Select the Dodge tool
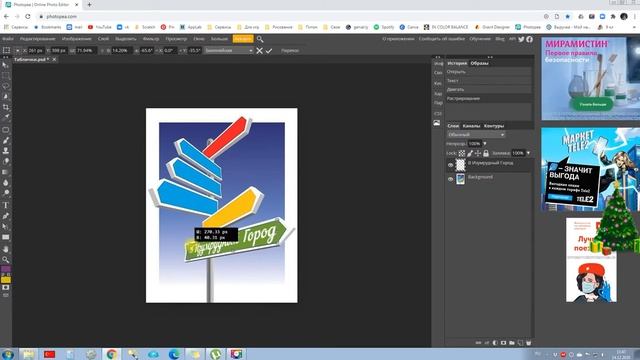 tap(6, 193)
